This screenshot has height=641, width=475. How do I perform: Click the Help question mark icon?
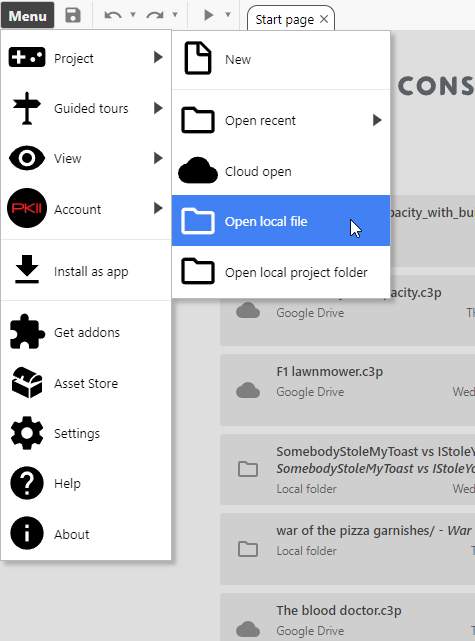27,483
